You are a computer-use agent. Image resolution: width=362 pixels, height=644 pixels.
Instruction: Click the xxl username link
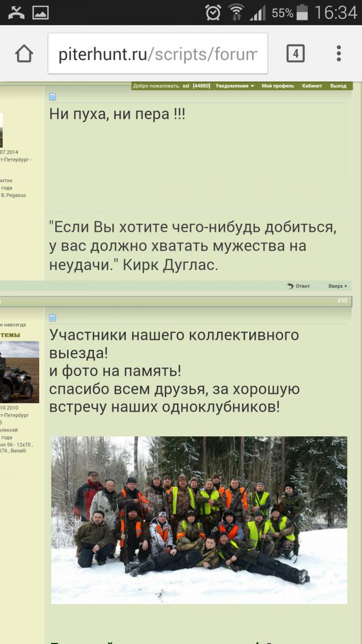pos(186,86)
